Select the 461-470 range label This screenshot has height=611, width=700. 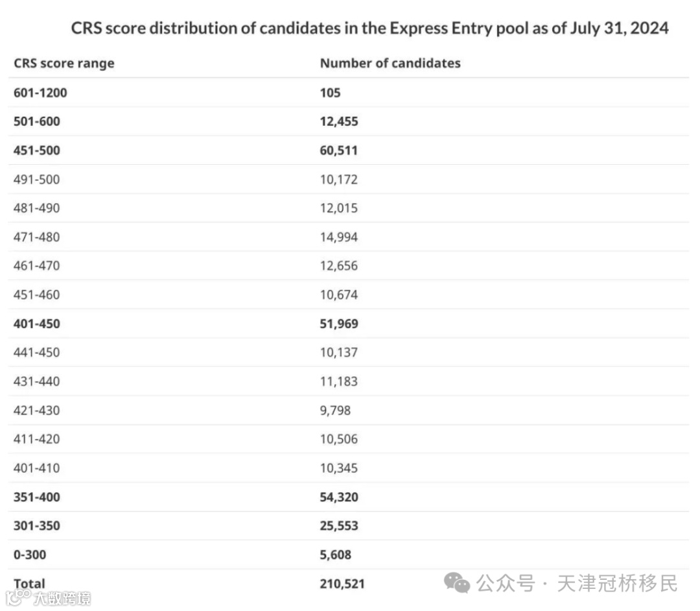coord(36,266)
